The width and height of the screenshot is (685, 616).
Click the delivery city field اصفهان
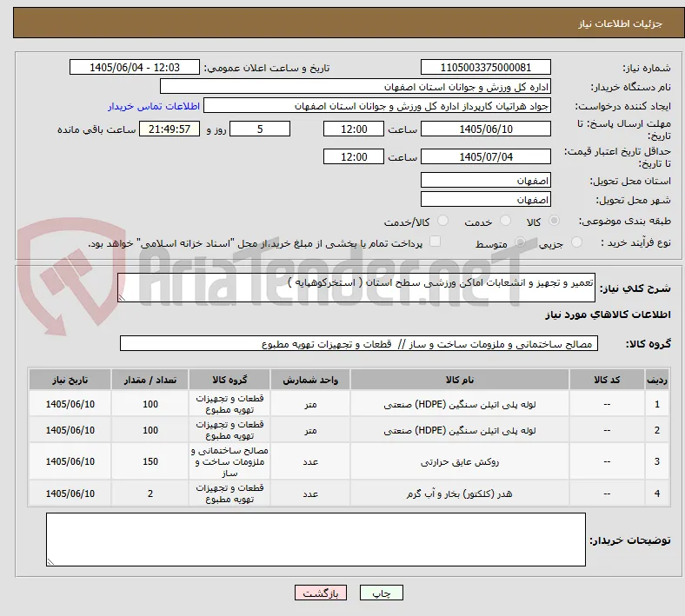pos(486,200)
